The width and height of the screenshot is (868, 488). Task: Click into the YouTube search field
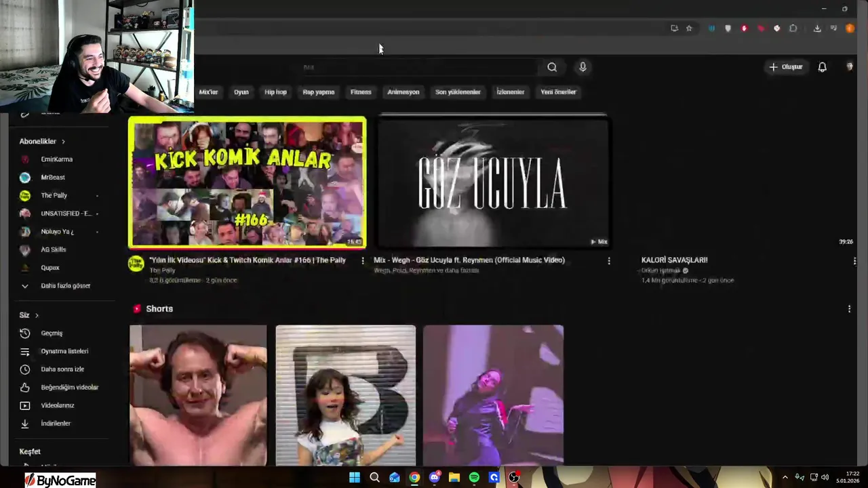[x=417, y=67]
